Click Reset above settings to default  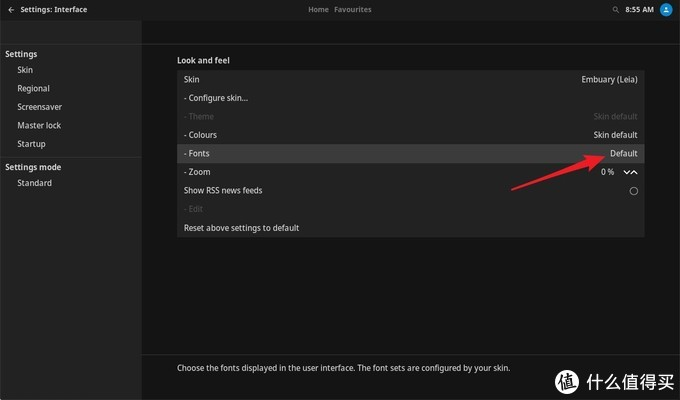pyautogui.click(x=241, y=228)
